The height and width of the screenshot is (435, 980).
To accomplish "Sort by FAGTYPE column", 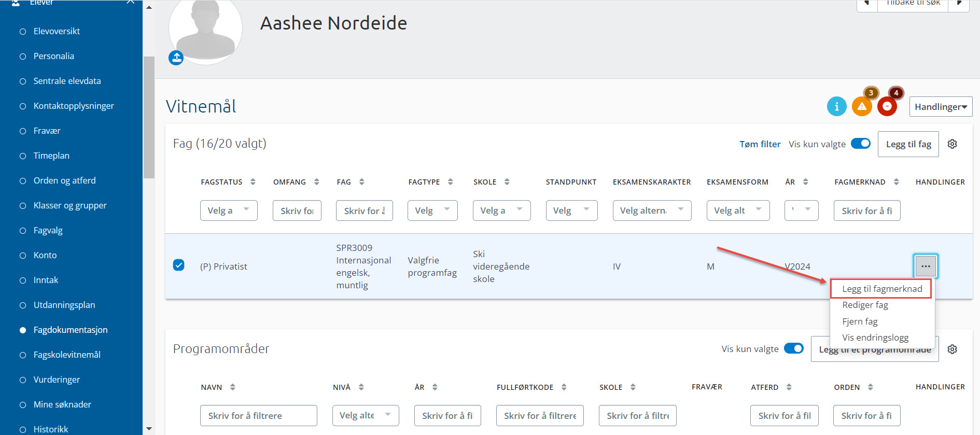I will tap(450, 182).
